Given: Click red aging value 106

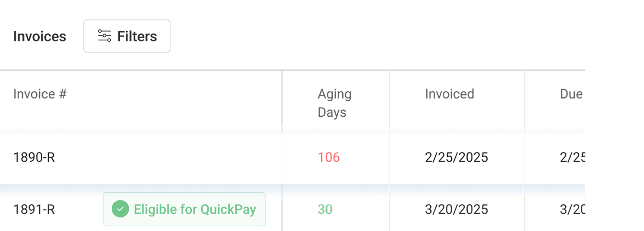Looking at the screenshot, I should click(x=329, y=157).
